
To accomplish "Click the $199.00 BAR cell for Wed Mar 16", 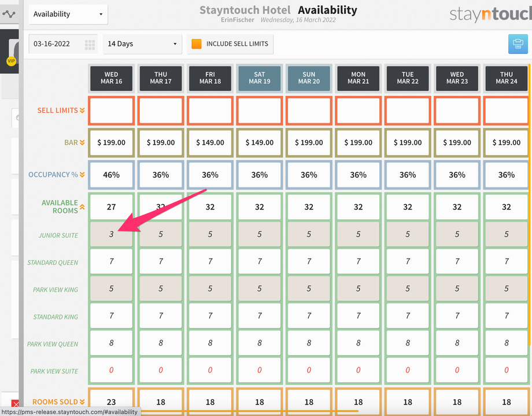I will pos(111,143).
